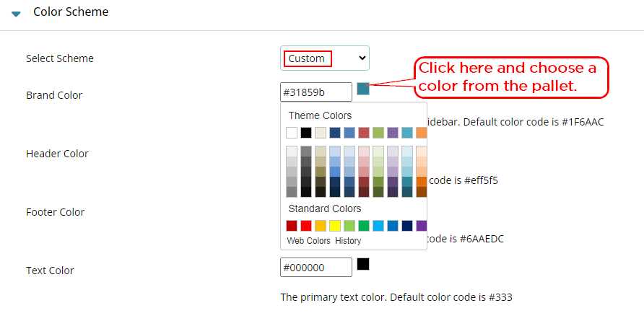Choose the red theme color swatch
The width and height of the screenshot is (644, 321).
[x=364, y=133]
